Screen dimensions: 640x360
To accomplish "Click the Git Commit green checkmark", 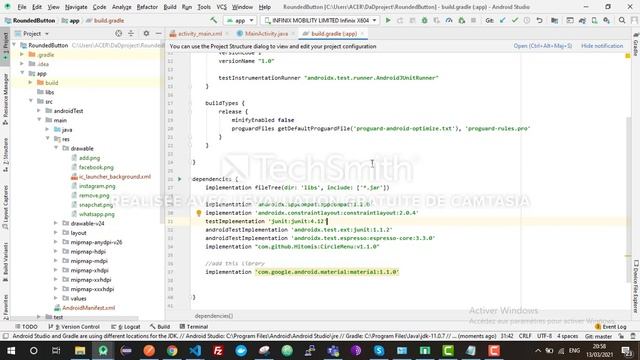I will coord(514,20).
